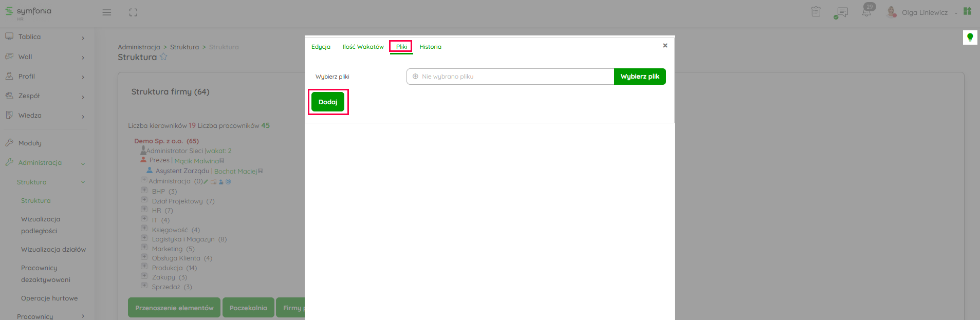Click the 'Nie wybrano pliku' file field

[510, 77]
